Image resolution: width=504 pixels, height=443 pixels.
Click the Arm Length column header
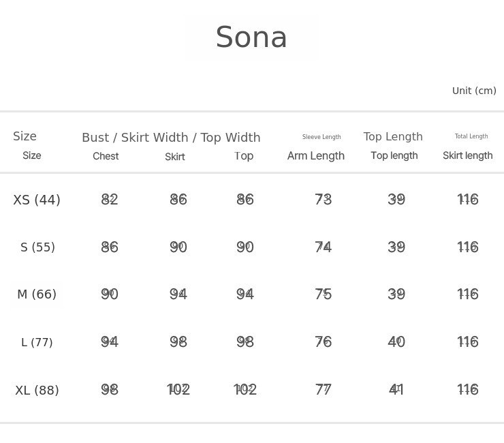pyautogui.click(x=315, y=155)
